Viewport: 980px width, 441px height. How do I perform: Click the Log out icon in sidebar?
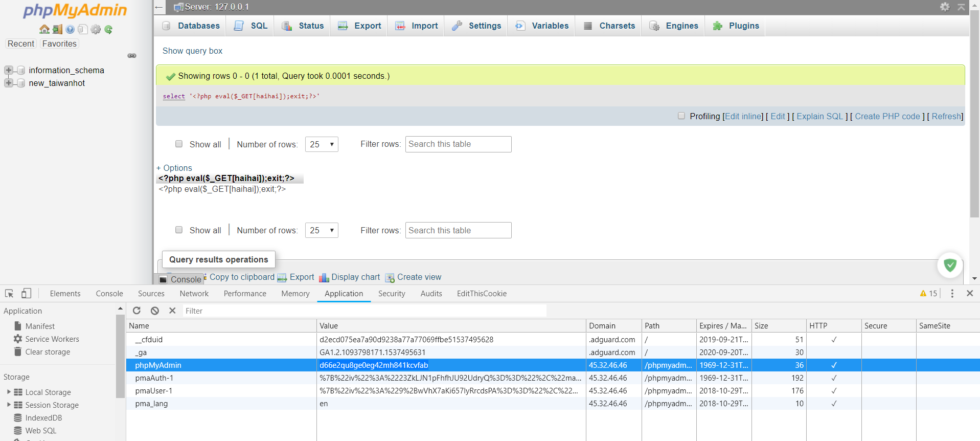pyautogui.click(x=57, y=29)
